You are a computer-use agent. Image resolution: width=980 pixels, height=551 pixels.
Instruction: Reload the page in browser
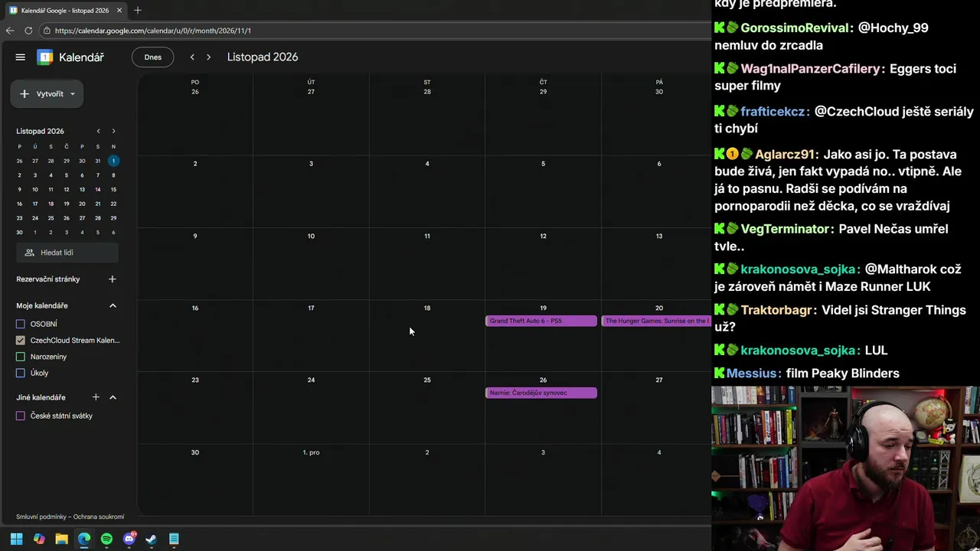[x=28, y=31]
